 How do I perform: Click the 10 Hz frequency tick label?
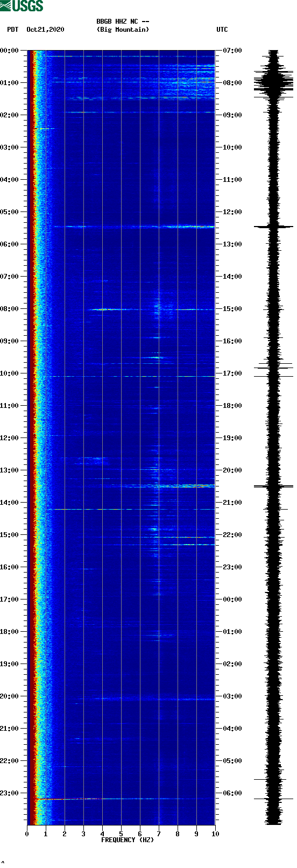coord(215,834)
